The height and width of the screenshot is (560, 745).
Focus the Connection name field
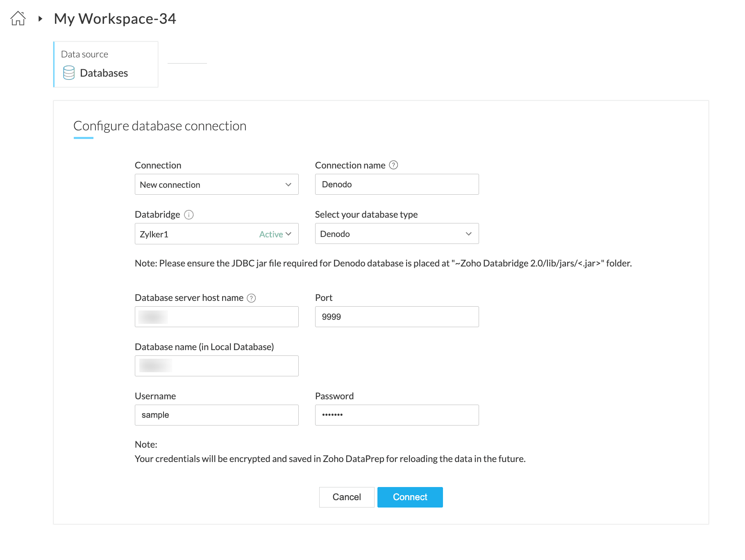point(397,184)
